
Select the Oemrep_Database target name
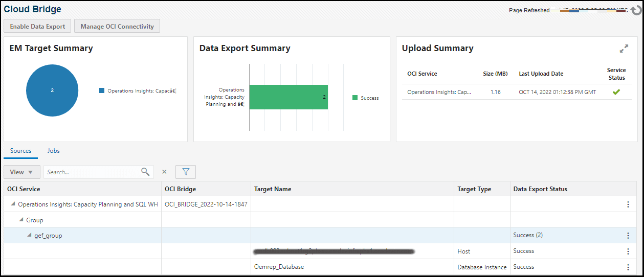tap(279, 267)
